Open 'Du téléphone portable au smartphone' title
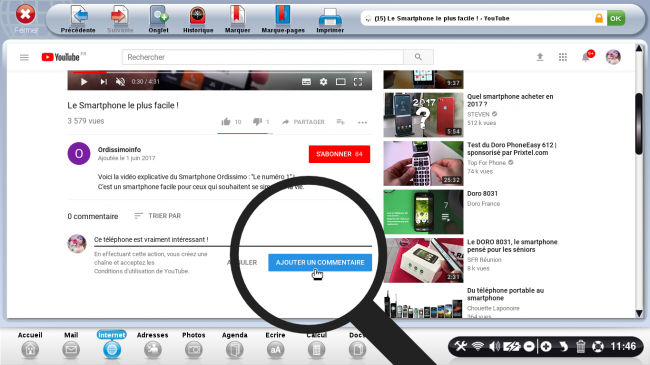The height and width of the screenshot is (365, 650). pos(505,294)
